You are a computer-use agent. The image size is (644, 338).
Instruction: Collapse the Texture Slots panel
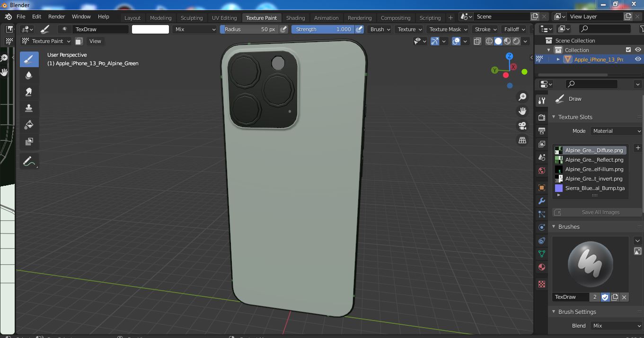(554, 117)
